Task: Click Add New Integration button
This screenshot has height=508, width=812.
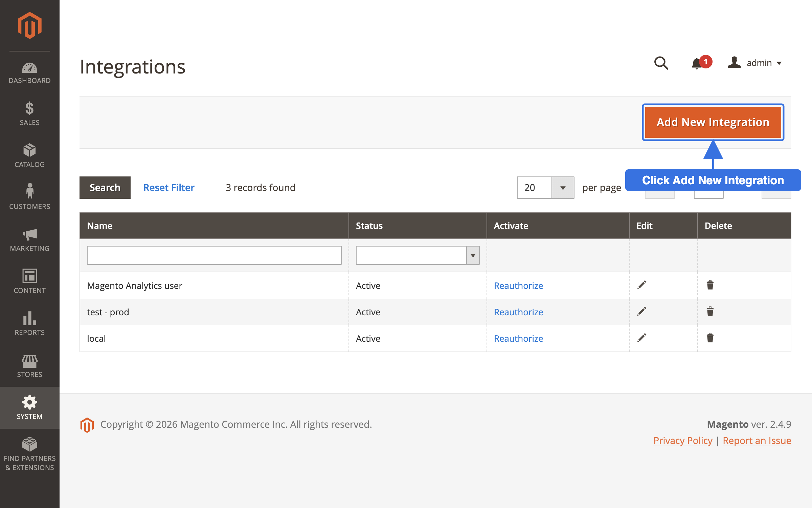Action: click(x=713, y=122)
